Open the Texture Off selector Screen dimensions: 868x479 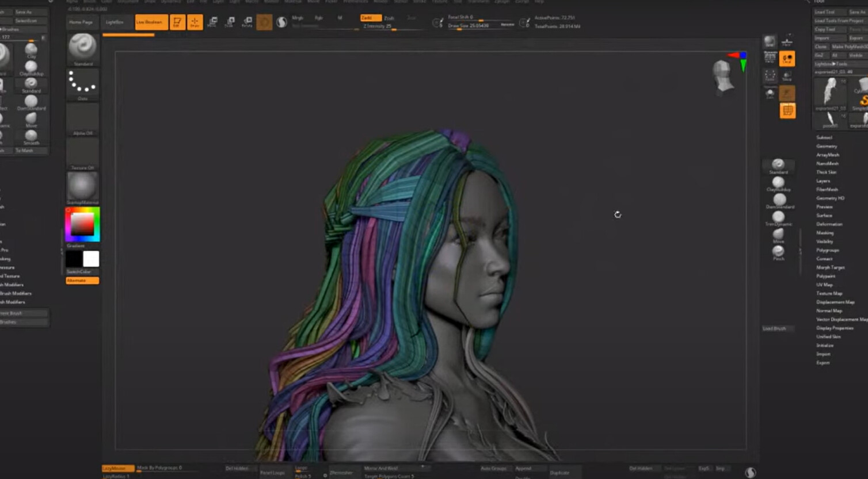pyautogui.click(x=83, y=154)
